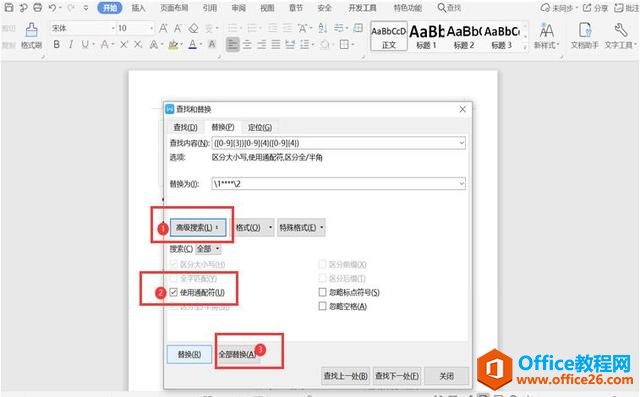Click the sort A-Z icon

323,28
